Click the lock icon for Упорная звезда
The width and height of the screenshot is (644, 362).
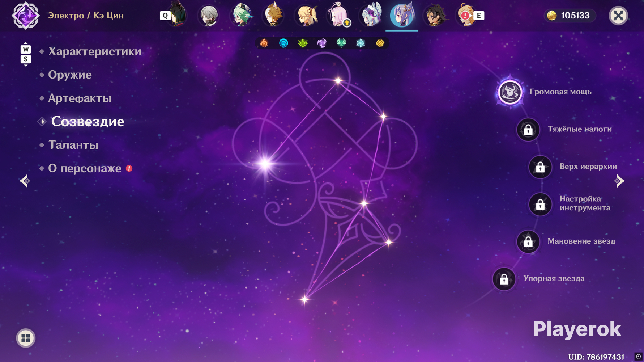pos(504,279)
